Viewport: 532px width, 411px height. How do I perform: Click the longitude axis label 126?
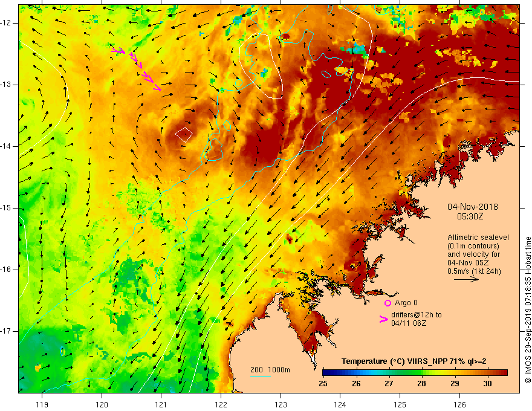[459, 404]
